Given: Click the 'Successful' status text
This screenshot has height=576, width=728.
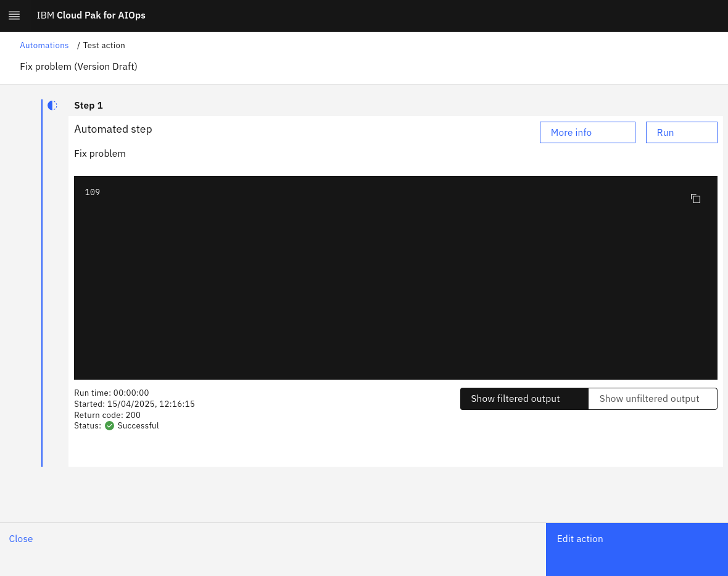Looking at the screenshot, I should [138, 426].
